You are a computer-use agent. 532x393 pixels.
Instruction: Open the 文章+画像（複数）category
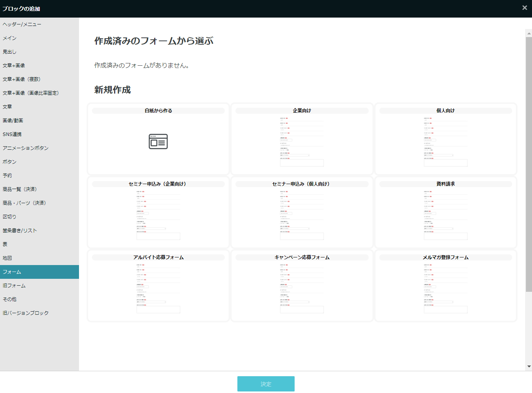point(39,79)
